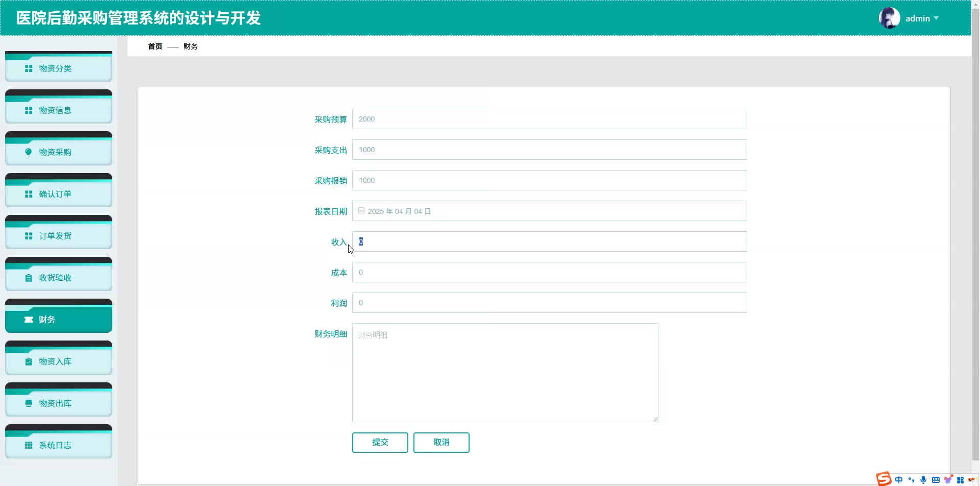Go to 首页 in the breadcrumb
Image resolution: width=980 pixels, height=486 pixels.
click(x=155, y=46)
